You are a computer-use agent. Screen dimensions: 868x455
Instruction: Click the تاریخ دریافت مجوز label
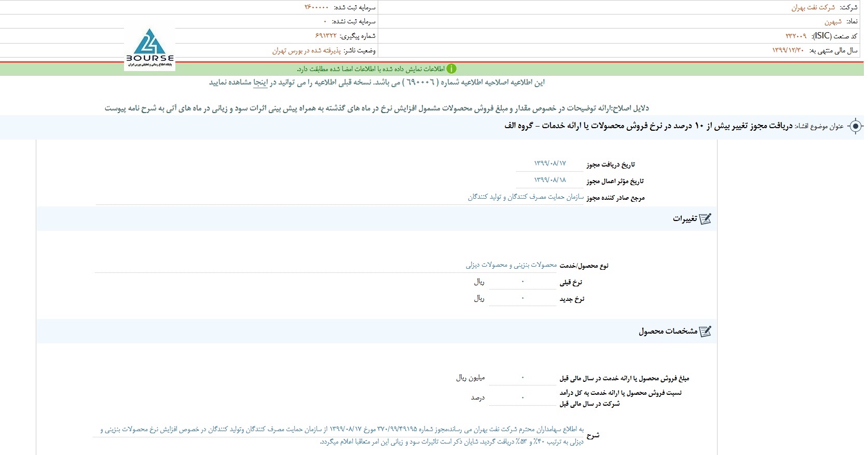(611, 164)
